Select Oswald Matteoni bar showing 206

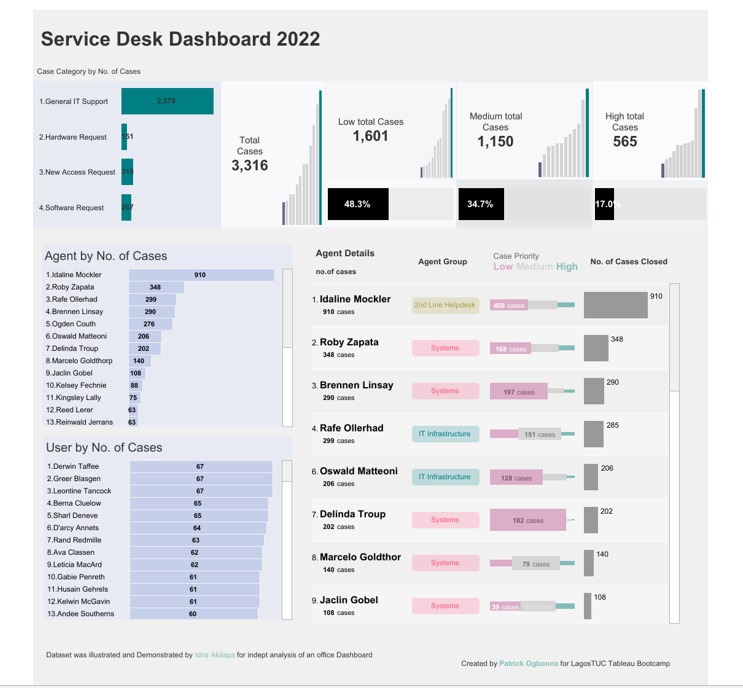[x=145, y=336]
